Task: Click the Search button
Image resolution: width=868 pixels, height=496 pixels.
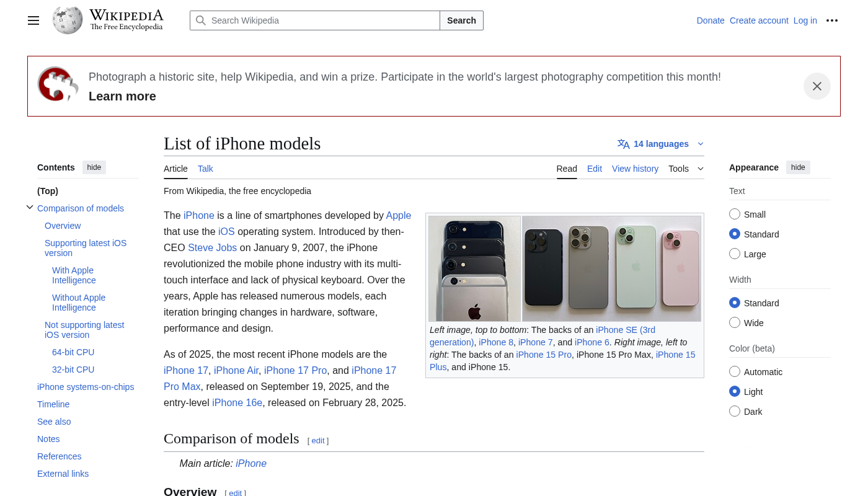Action: pos(461,20)
